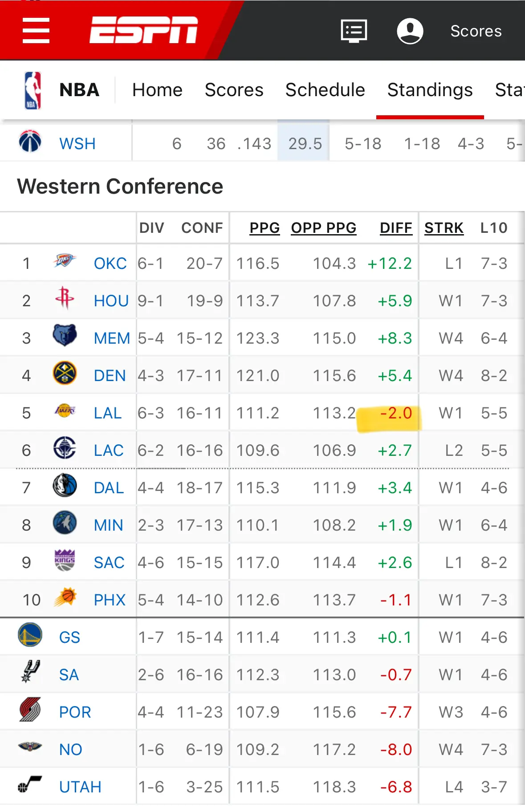The image size is (525, 812).
Task: Open the user profile icon
Action: coord(410,31)
